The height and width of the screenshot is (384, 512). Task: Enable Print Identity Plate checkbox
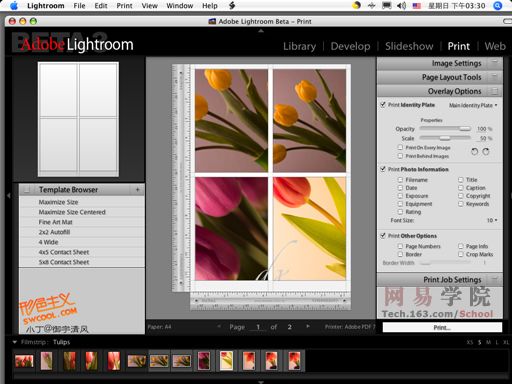383,105
